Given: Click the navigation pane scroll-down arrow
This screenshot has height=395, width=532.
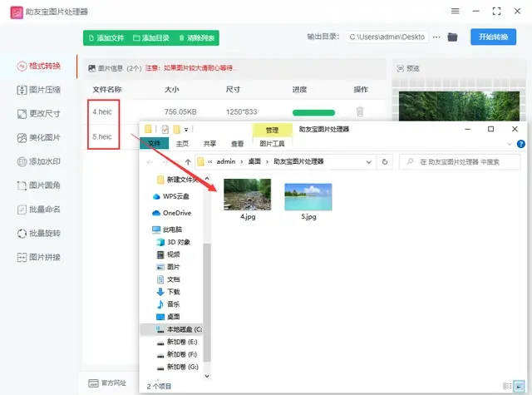Looking at the screenshot, I should [207, 376].
